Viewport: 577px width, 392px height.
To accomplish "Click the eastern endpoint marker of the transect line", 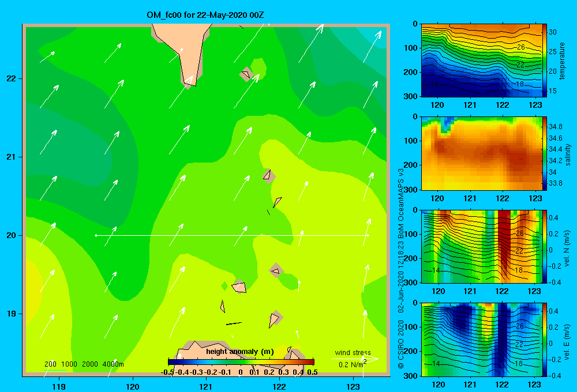I will tap(368, 235).
